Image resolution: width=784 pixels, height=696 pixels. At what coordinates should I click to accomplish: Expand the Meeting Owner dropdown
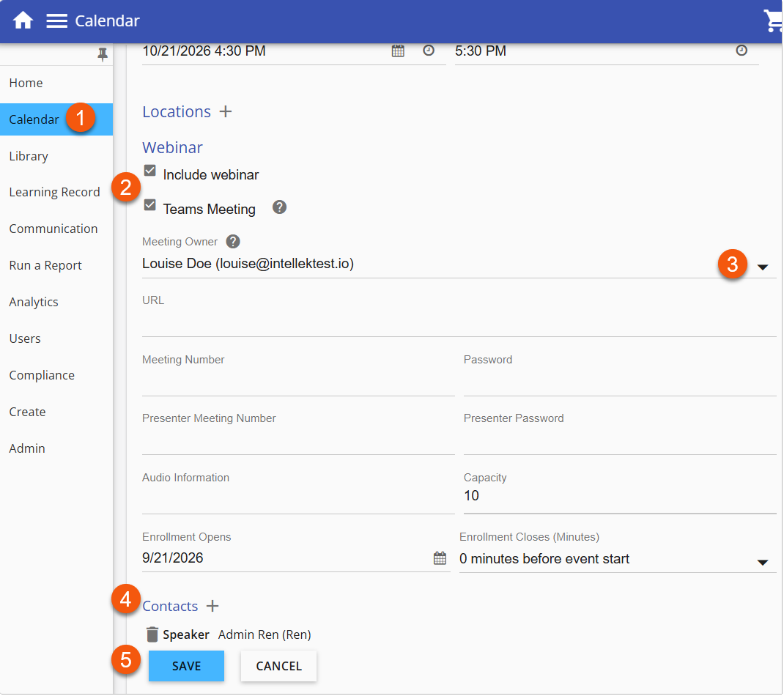point(763,267)
